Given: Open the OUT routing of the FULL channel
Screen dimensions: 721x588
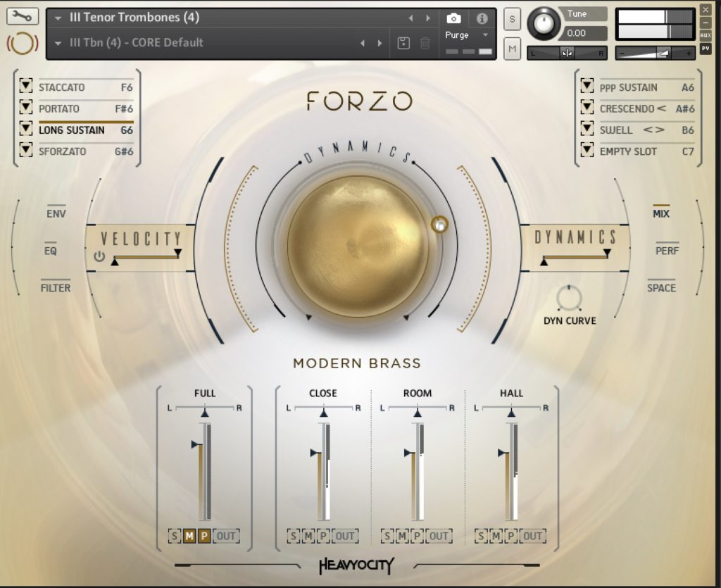Looking at the screenshot, I should [x=226, y=536].
